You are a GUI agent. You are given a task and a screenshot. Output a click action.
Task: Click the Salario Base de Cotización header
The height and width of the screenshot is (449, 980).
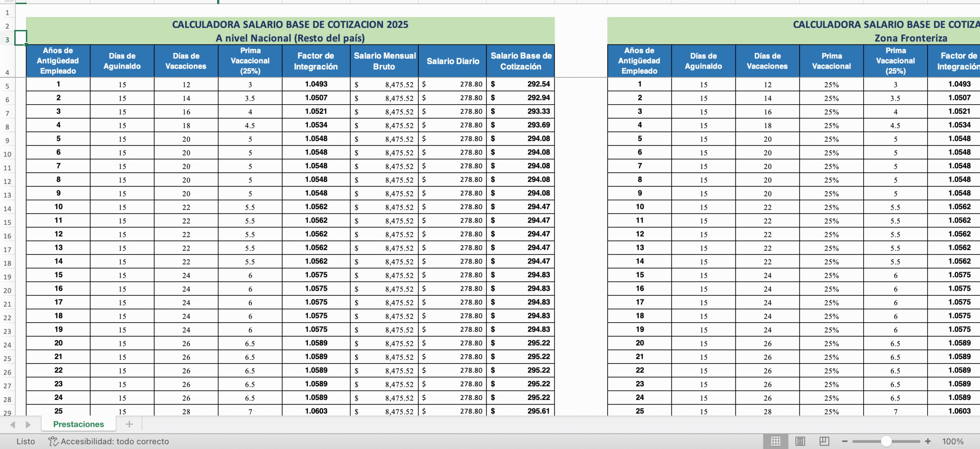tap(521, 61)
